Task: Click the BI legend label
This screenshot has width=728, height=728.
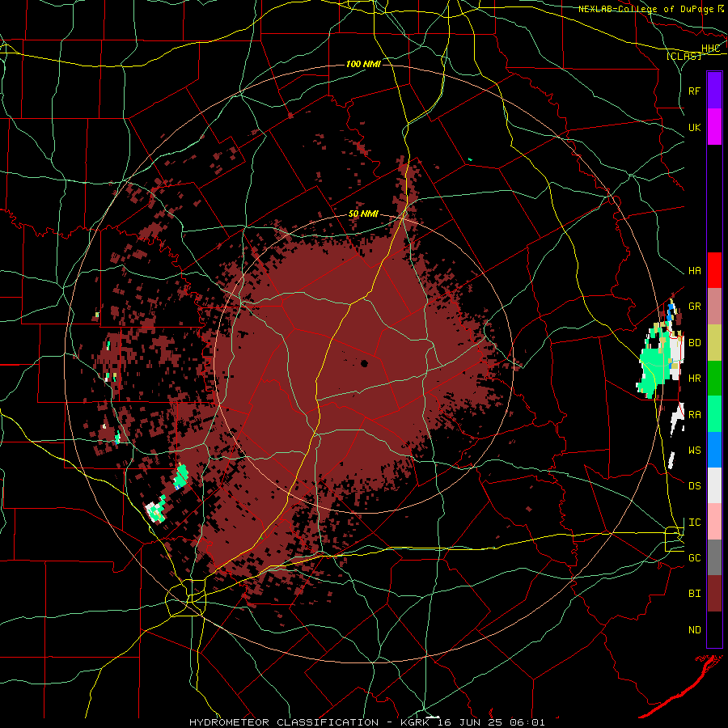Action: pos(694,594)
